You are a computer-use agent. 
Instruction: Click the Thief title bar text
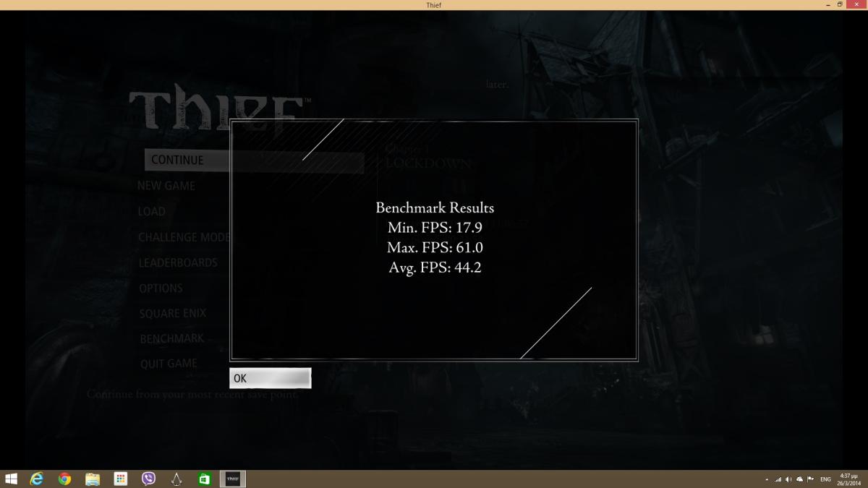click(x=434, y=5)
